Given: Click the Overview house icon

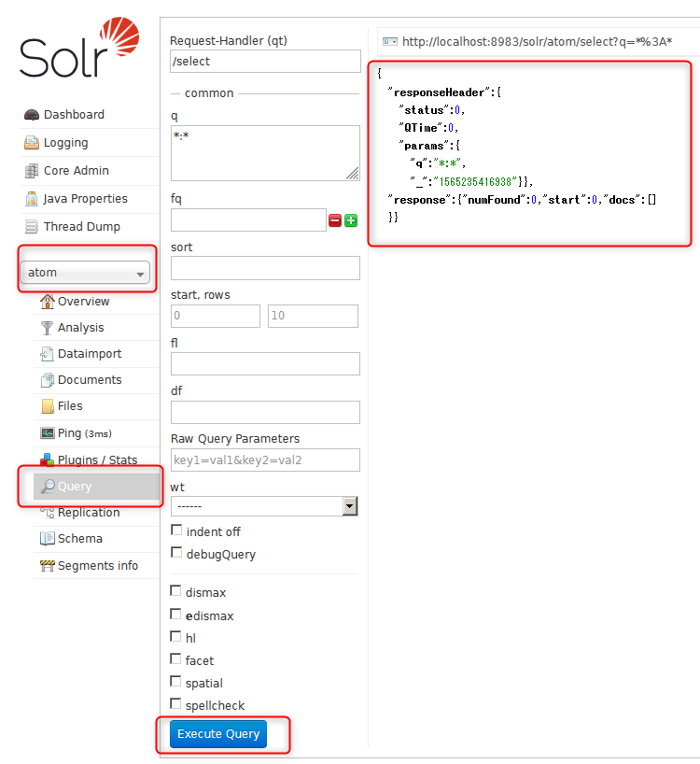Looking at the screenshot, I should [48, 302].
